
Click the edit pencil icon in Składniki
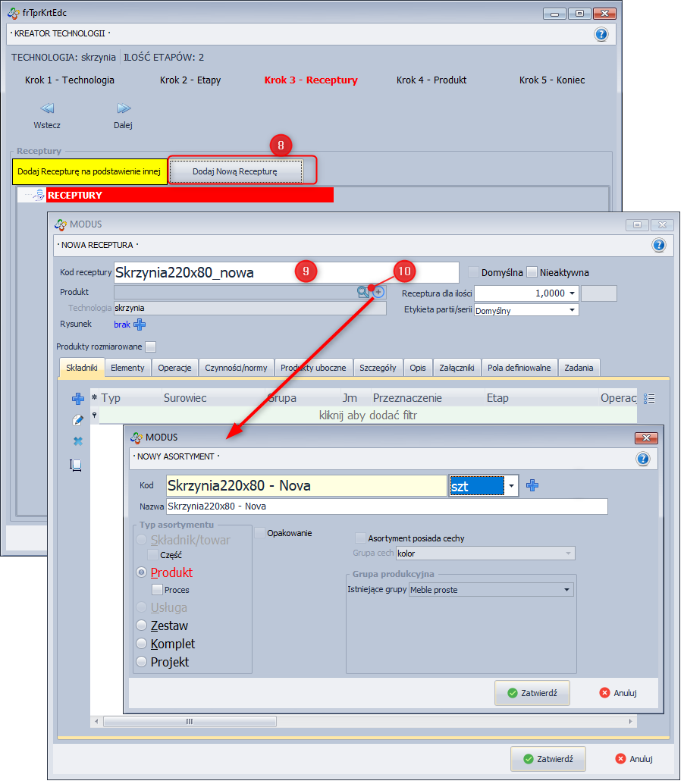(x=77, y=420)
